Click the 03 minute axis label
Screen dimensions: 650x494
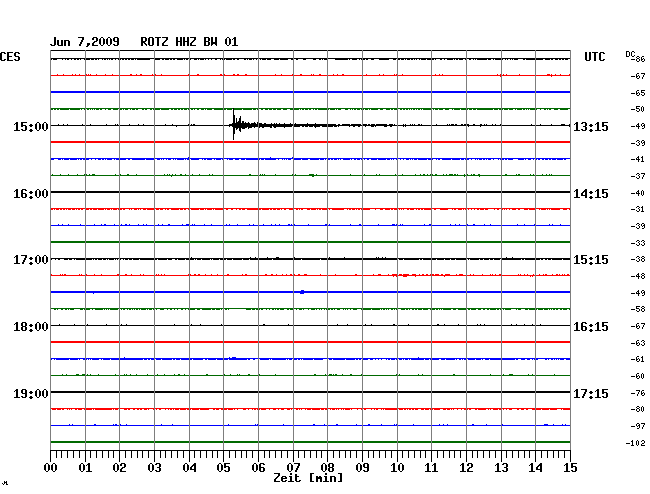pos(154,468)
